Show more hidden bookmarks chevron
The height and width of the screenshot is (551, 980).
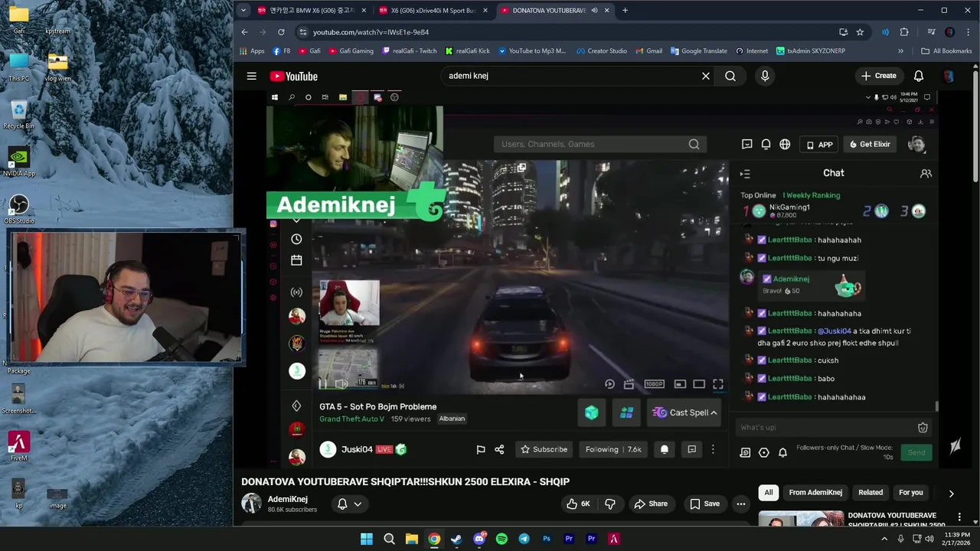point(900,51)
